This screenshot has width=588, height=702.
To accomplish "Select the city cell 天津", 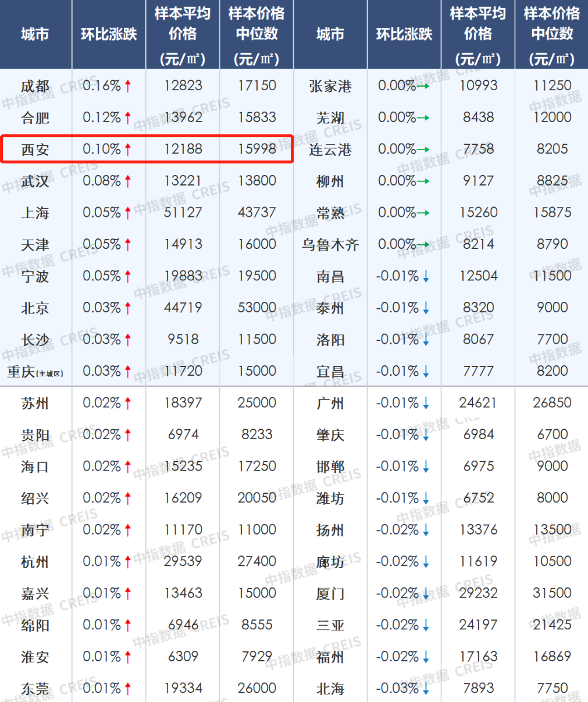I will pyautogui.click(x=35, y=245).
